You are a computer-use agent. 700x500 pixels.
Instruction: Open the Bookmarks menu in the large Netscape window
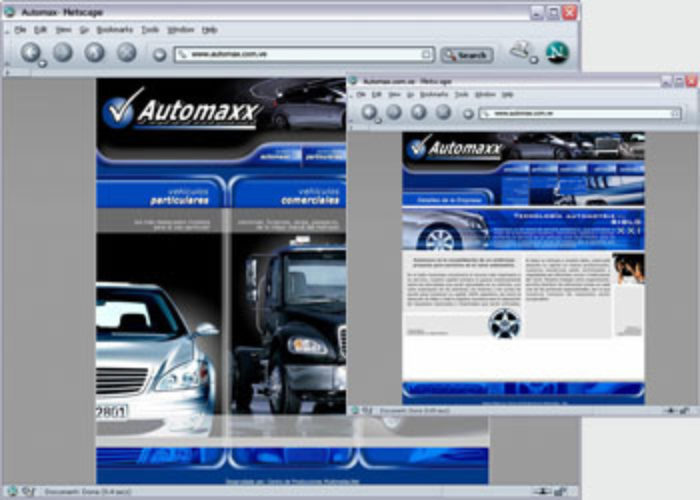pyautogui.click(x=115, y=30)
